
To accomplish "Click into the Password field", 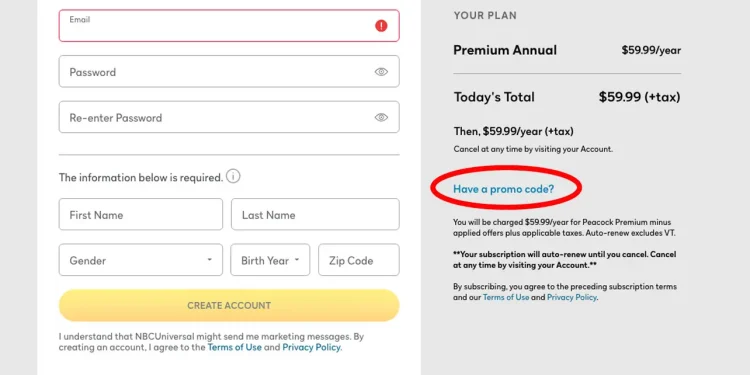I will pos(229,72).
